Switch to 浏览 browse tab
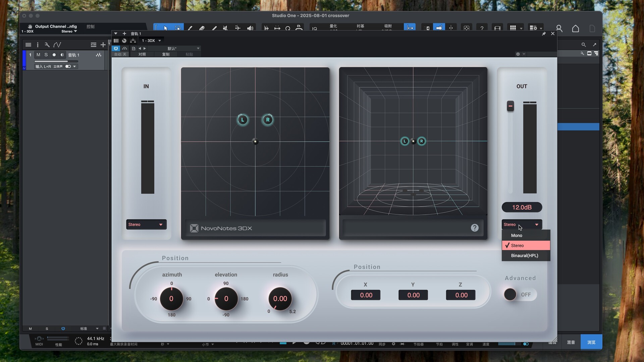This screenshot has width=644, height=362. pos(591,342)
